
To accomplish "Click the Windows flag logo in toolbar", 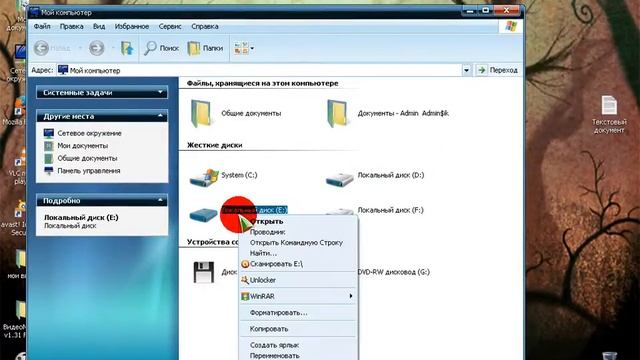I will point(511,27).
